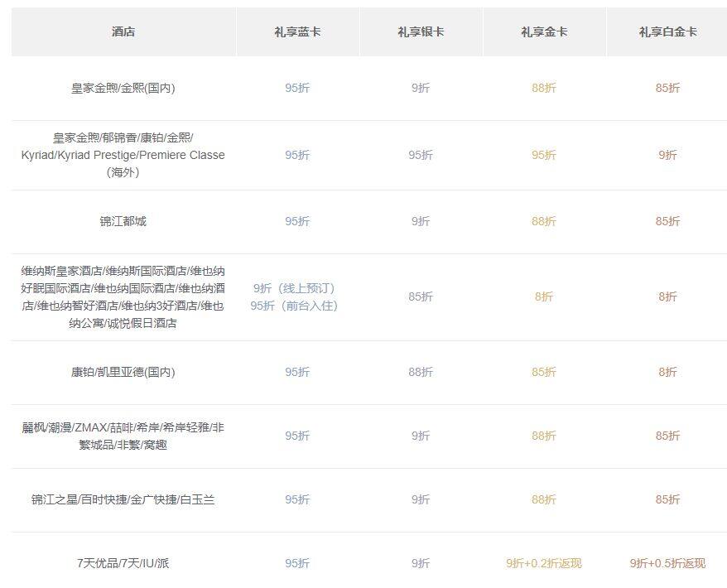Click the 维纳斯皇家酒店 hotel group label
Viewport: 727px width, 588px height.
(x=123, y=296)
